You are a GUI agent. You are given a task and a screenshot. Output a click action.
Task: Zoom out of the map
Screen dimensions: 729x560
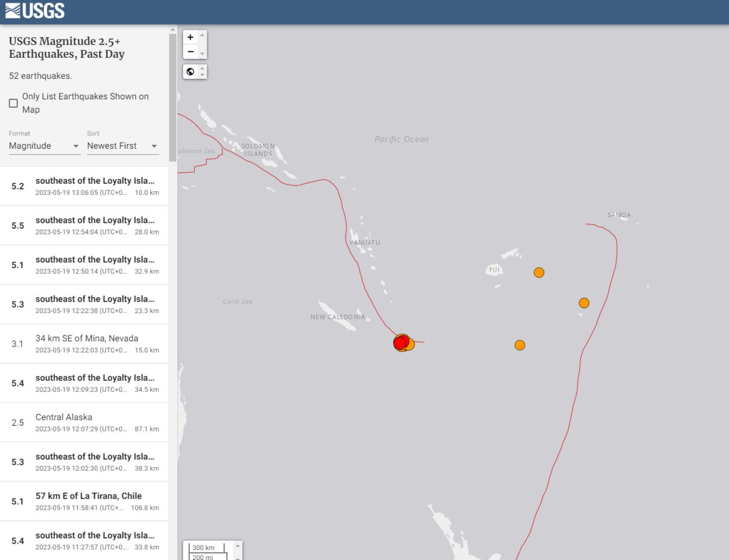point(190,52)
